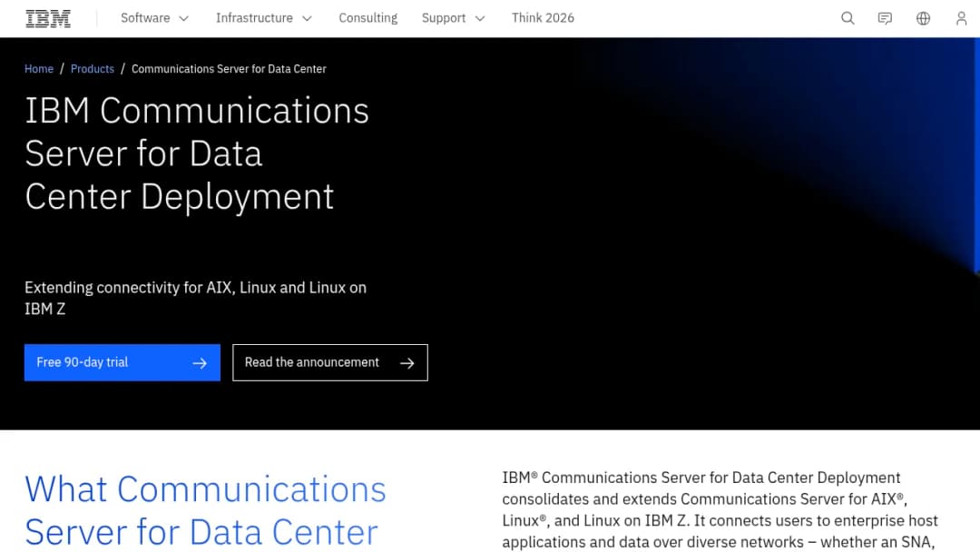The image size is (980, 552).
Task: Open the Think 2026 menu item
Action: click(x=543, y=18)
